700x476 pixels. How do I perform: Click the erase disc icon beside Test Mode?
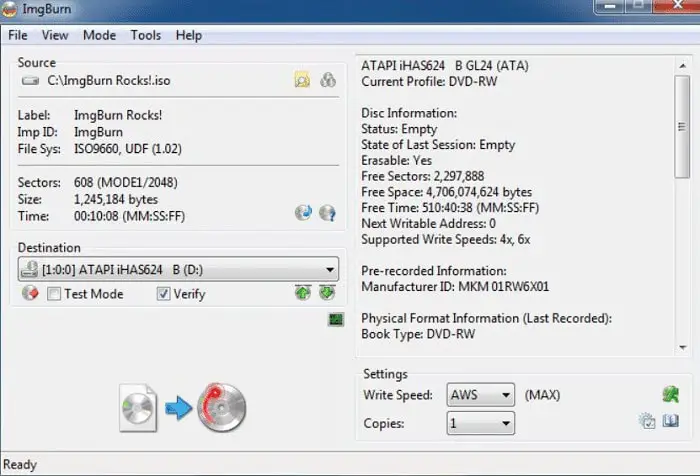click(30, 293)
